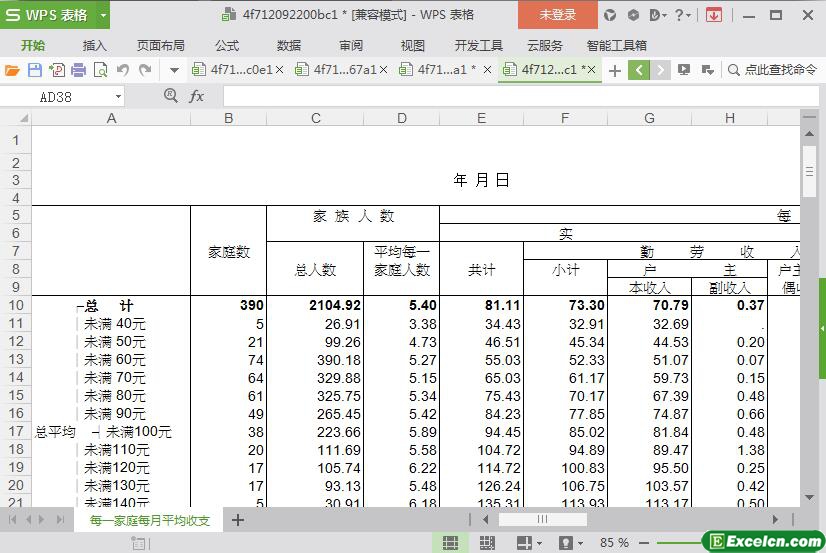Open the skin settings icon in title bar

tap(610, 15)
